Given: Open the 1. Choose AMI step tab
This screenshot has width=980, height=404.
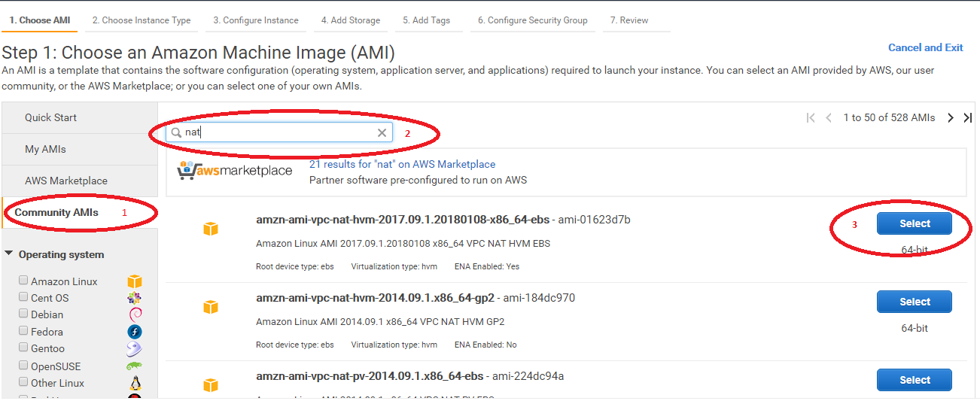Looking at the screenshot, I should pyautogui.click(x=40, y=20).
